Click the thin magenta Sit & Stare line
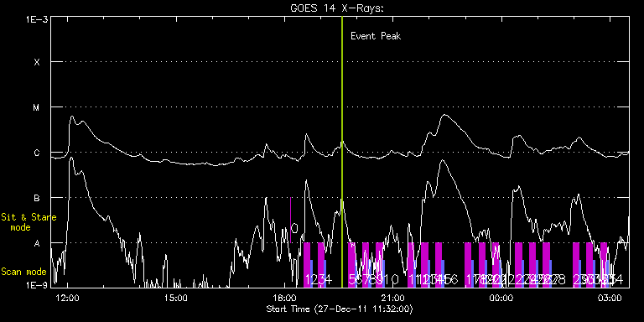Screen dimensions: 644x322 coord(290,221)
